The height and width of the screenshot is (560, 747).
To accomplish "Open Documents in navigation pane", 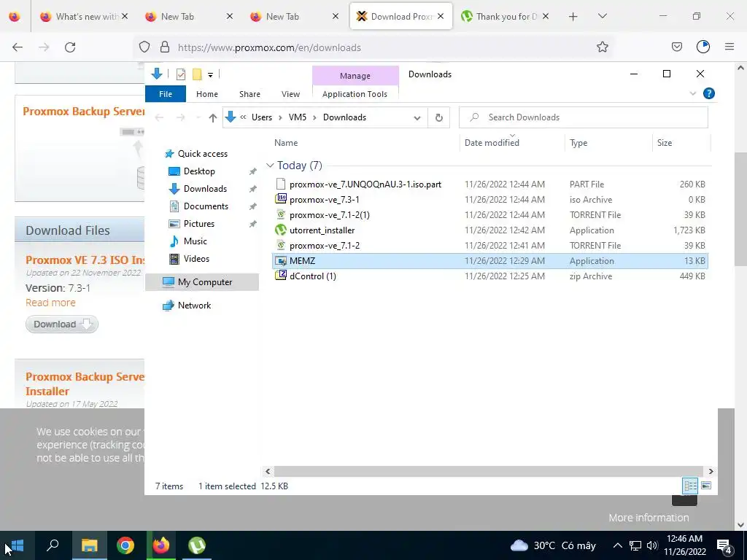I will tap(206, 206).
